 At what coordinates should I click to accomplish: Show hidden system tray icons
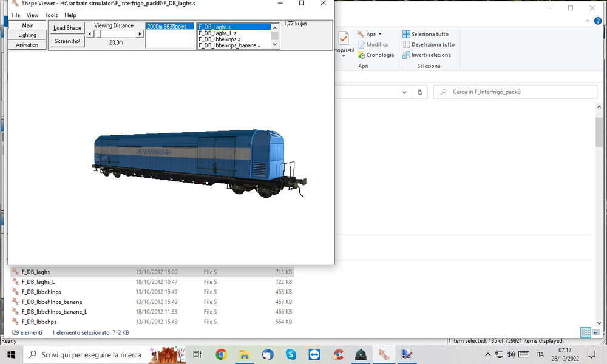tap(488, 354)
